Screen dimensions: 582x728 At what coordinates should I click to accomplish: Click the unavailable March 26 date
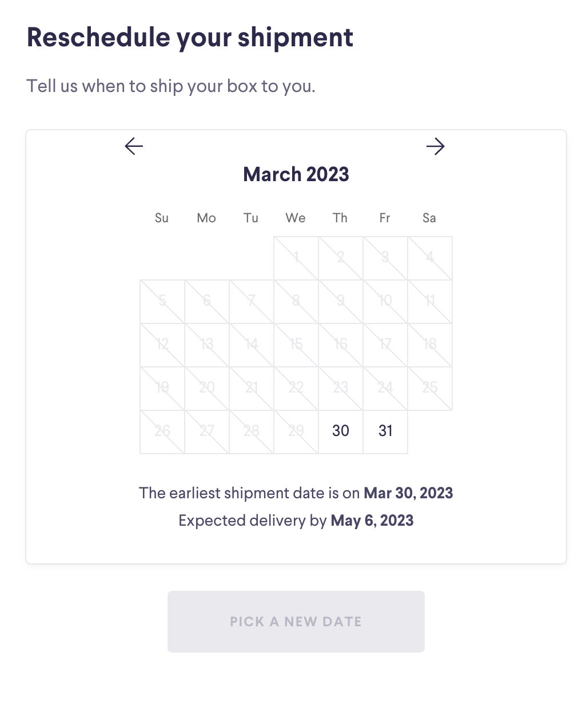[162, 431]
